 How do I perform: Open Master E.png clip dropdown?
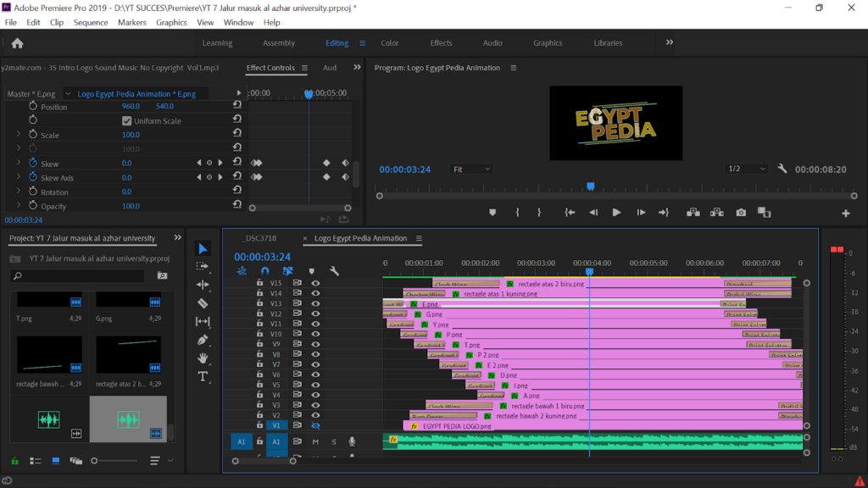click(x=68, y=94)
